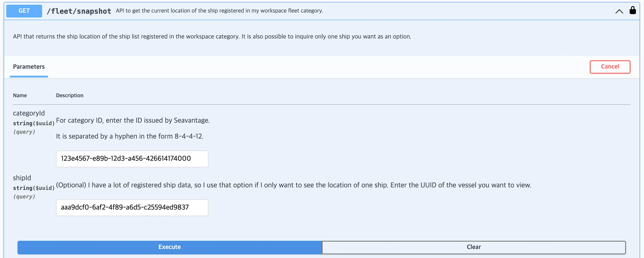Click the Description column header
This screenshot has height=258, width=644.
tap(69, 95)
